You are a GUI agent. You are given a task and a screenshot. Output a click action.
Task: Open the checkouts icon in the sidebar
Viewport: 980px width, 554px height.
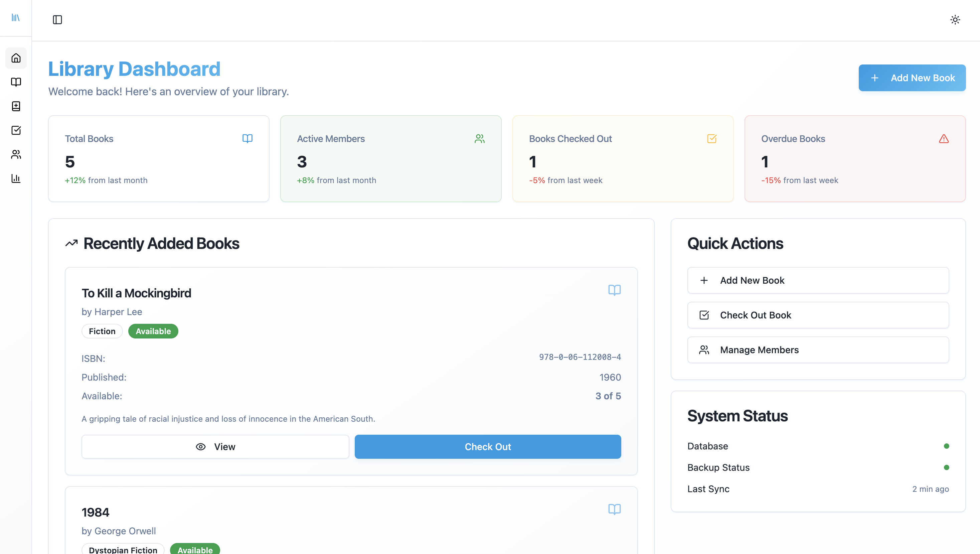pos(16,130)
